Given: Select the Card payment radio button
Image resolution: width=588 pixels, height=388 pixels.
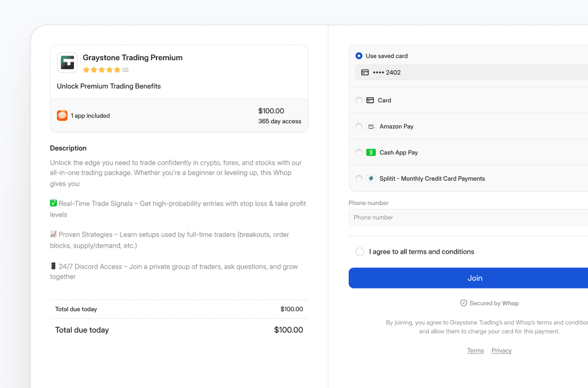Looking at the screenshot, I should pyautogui.click(x=359, y=100).
